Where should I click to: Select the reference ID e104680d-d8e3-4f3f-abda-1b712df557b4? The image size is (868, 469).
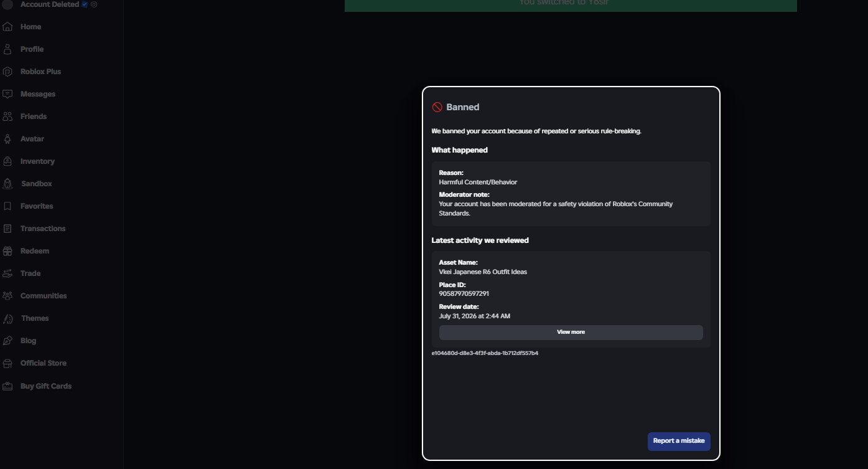[x=485, y=353]
